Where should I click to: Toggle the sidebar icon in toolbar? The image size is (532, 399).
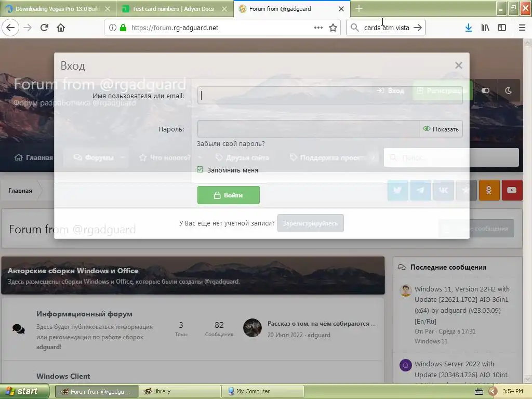(502, 28)
